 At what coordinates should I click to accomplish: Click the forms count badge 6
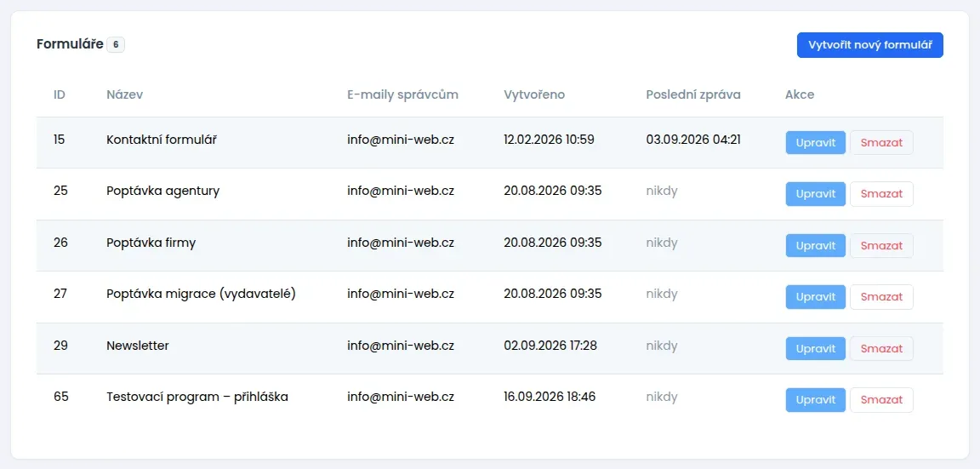(x=116, y=45)
